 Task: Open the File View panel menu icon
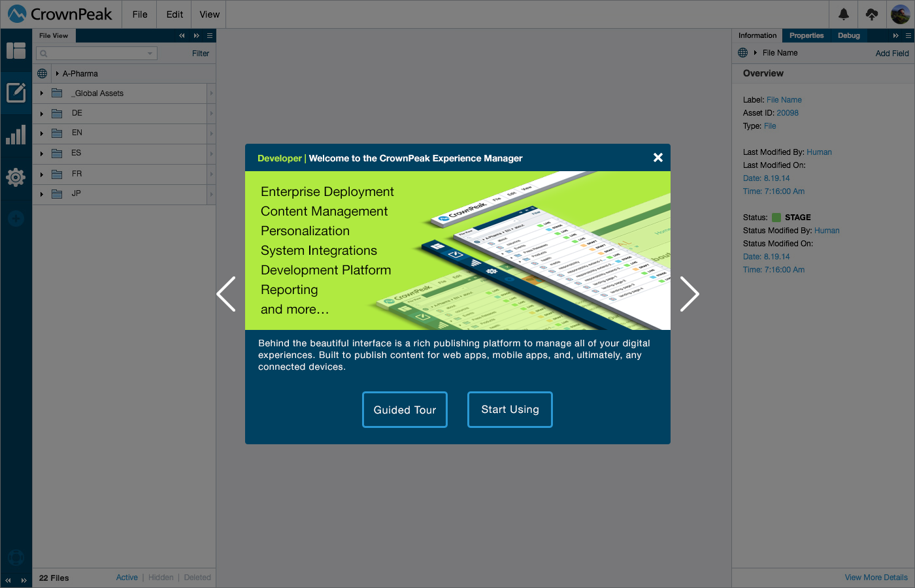pyautogui.click(x=210, y=36)
